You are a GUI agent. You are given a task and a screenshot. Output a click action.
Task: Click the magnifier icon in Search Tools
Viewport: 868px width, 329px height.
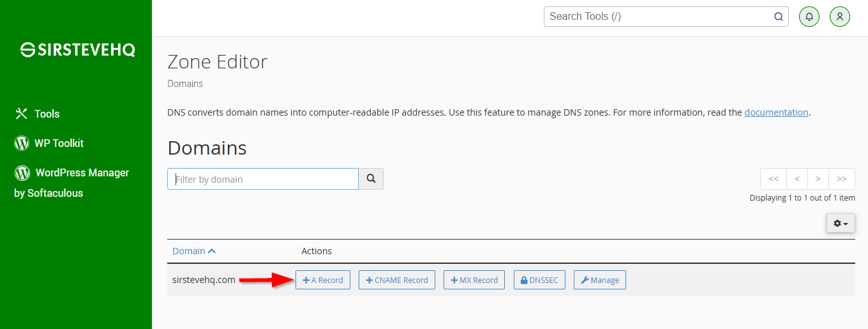point(779,17)
